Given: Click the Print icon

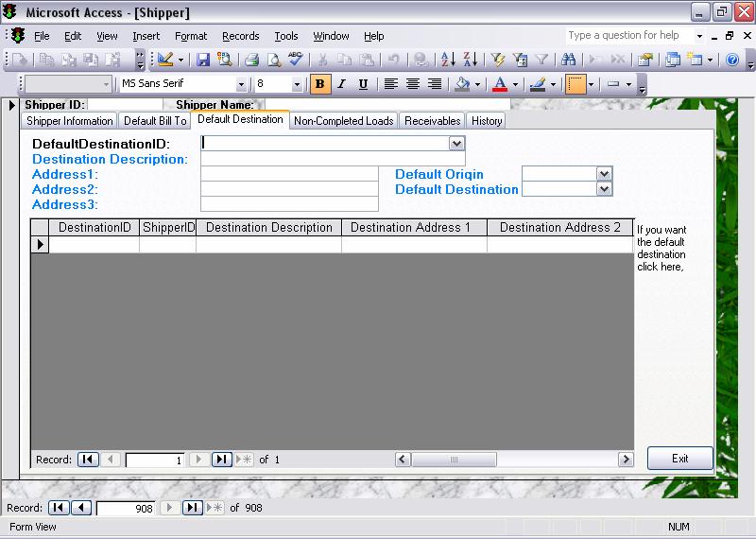Looking at the screenshot, I should pos(252,60).
